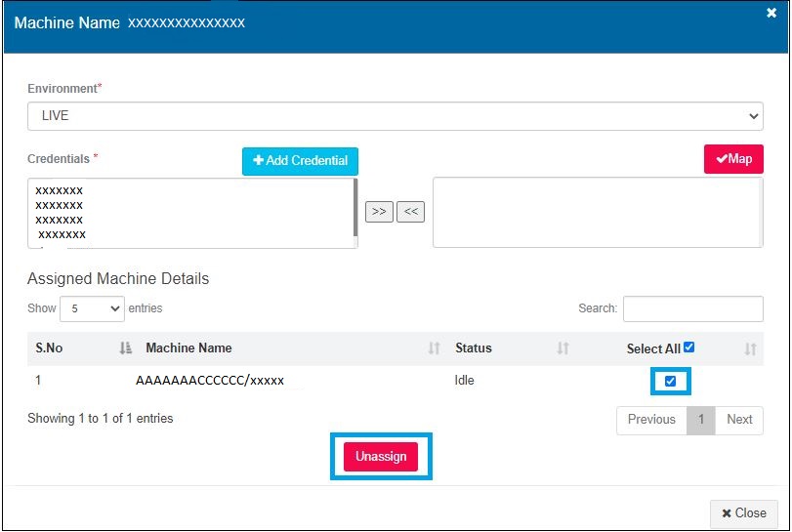Image resolution: width=792 pixels, height=532 pixels.
Task: Sort by Status column sort arrows
Action: (563, 348)
